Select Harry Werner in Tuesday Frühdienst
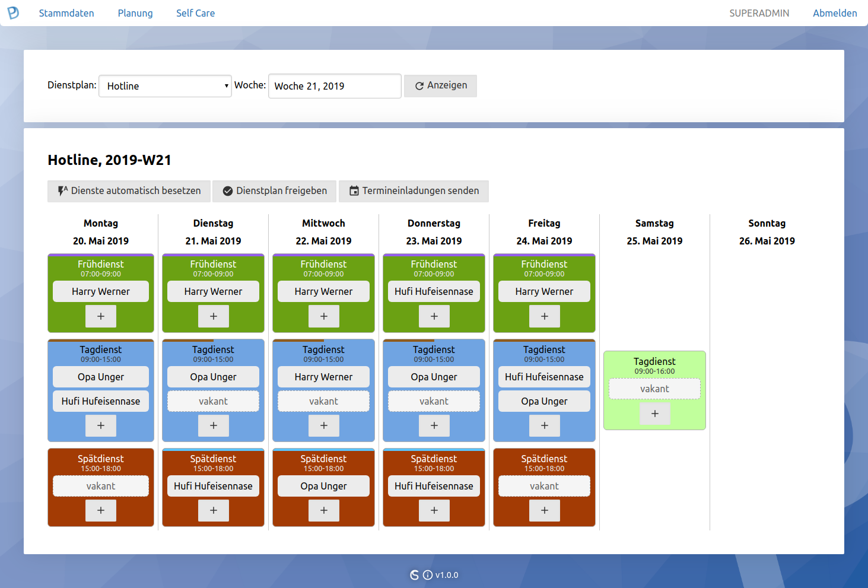 coord(214,291)
